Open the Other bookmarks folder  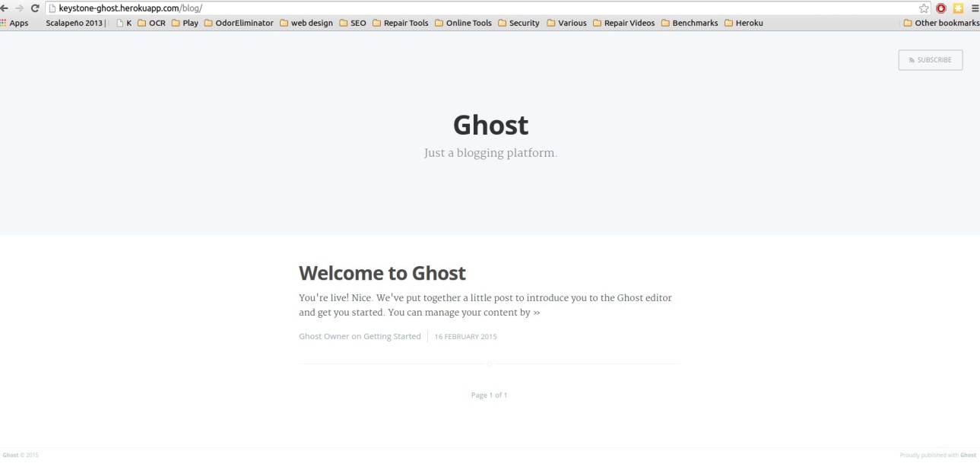(941, 23)
